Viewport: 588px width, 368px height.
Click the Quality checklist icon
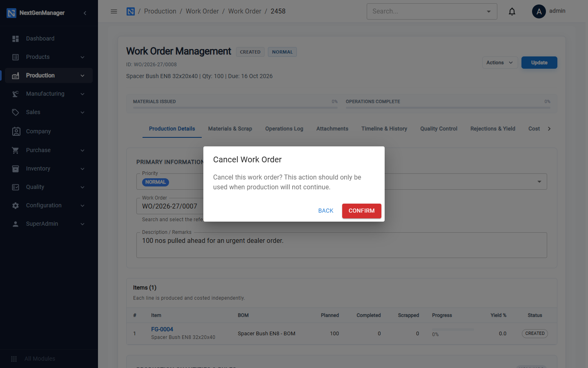click(x=16, y=187)
